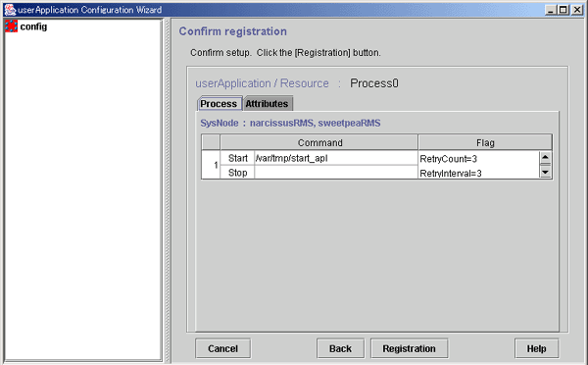This screenshot has width=588, height=365.
Task: Click the Command column header
Action: (x=319, y=142)
